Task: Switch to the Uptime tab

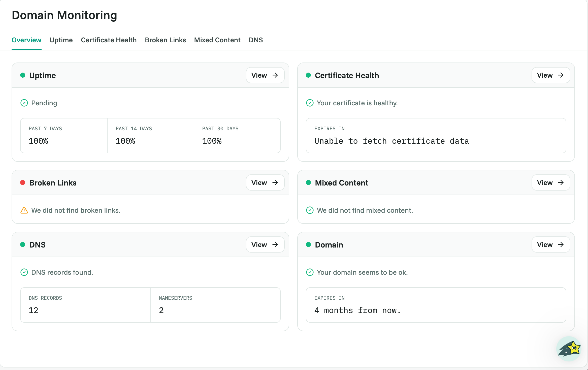Action: [x=61, y=40]
